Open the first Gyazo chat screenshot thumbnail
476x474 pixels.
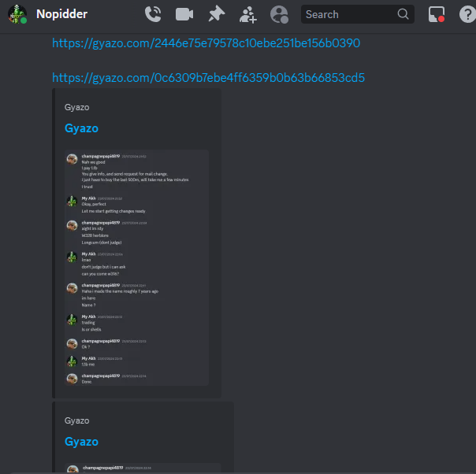click(x=136, y=268)
